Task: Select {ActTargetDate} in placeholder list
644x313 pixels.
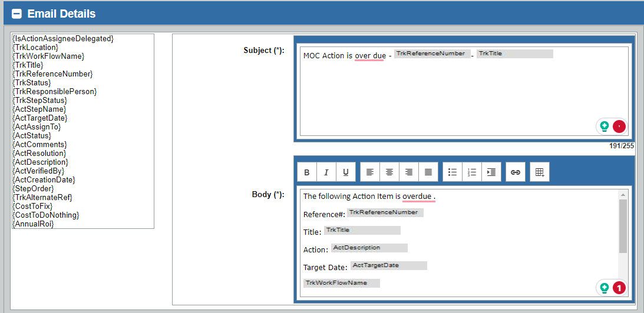Action: click(40, 118)
